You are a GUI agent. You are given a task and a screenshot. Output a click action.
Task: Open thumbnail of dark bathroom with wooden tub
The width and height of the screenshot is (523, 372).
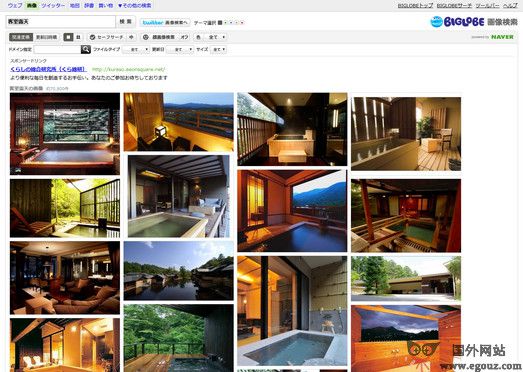pos(292,129)
